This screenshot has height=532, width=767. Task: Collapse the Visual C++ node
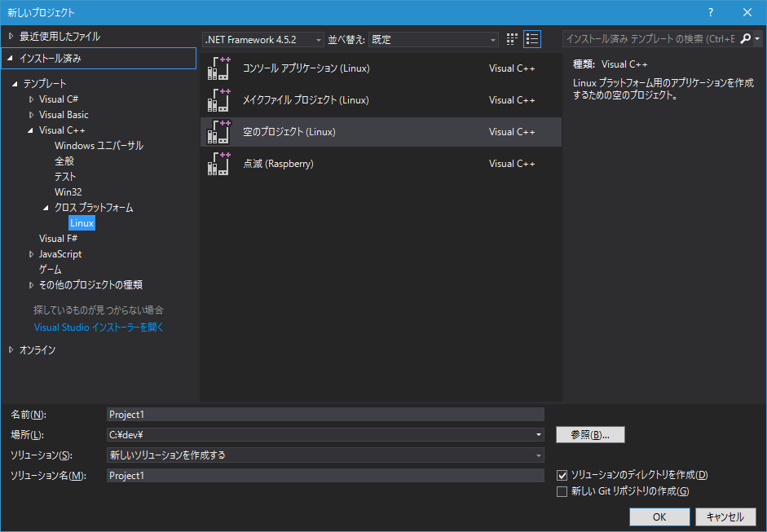pyautogui.click(x=31, y=130)
